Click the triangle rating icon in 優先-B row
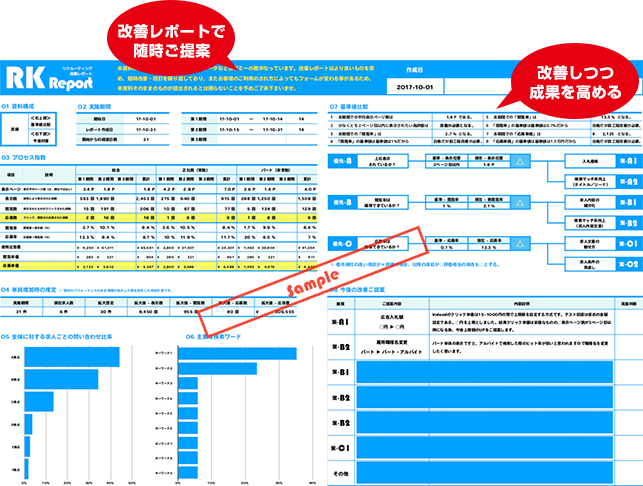Screen dimensions: 643x486 click(520, 203)
